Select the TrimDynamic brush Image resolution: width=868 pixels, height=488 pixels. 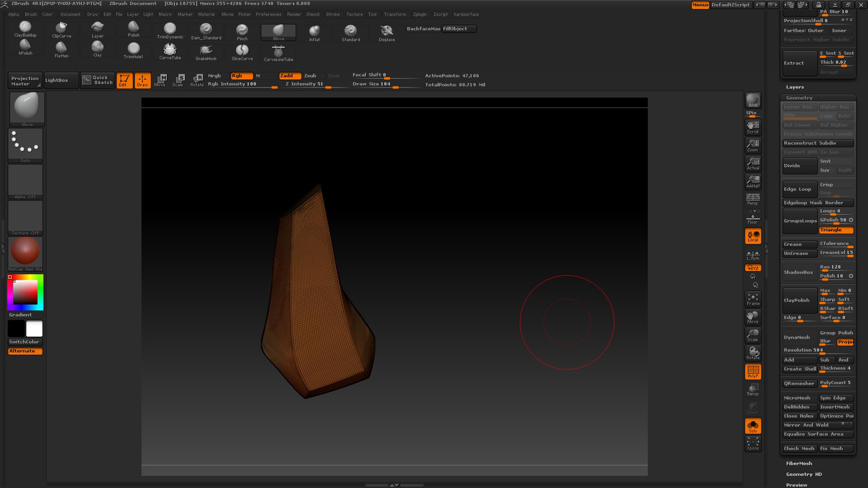pos(170,30)
